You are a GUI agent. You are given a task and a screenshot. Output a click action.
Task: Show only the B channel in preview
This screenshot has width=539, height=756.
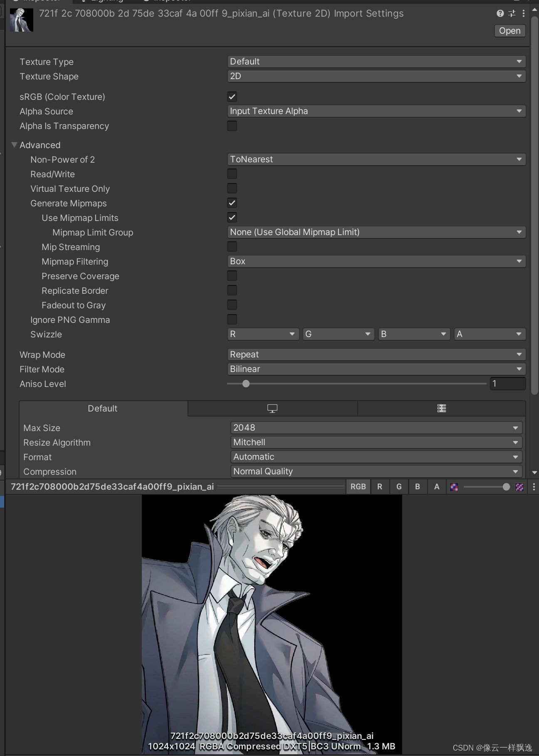pyautogui.click(x=418, y=487)
